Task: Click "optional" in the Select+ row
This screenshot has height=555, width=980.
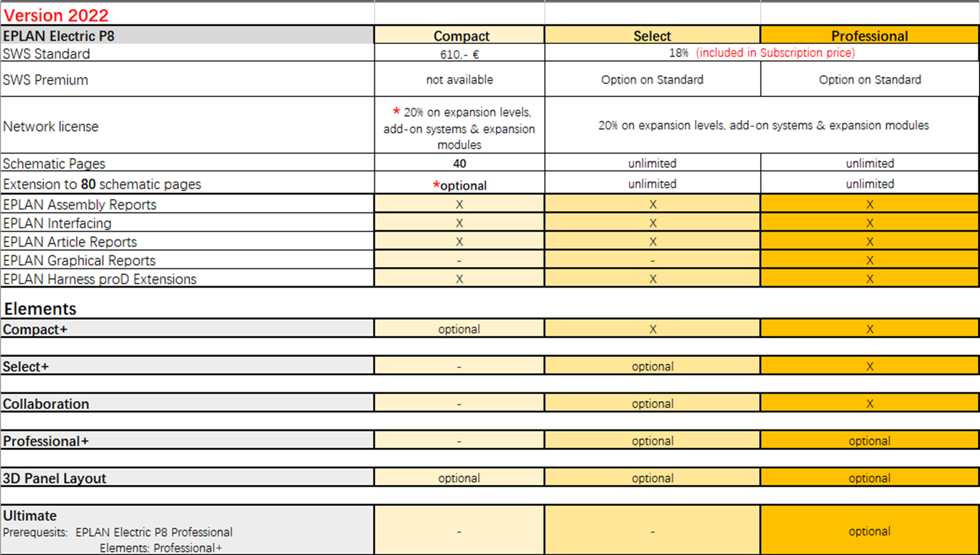Action: pos(653,366)
